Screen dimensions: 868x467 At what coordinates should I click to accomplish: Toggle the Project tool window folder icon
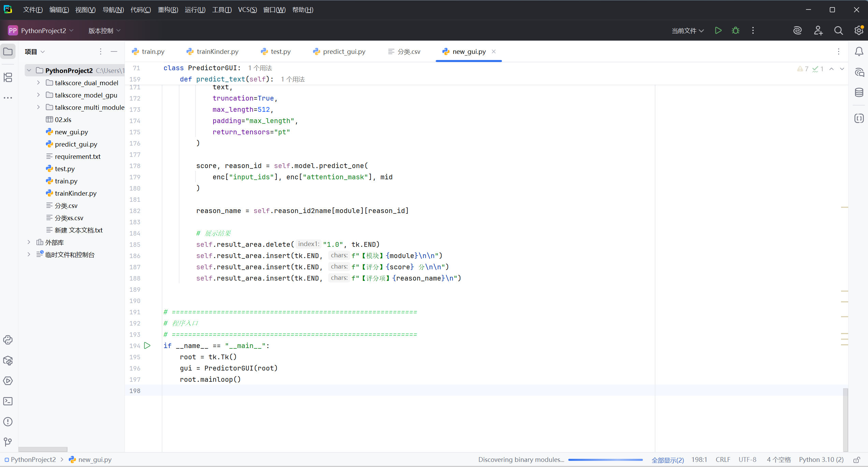click(8, 51)
